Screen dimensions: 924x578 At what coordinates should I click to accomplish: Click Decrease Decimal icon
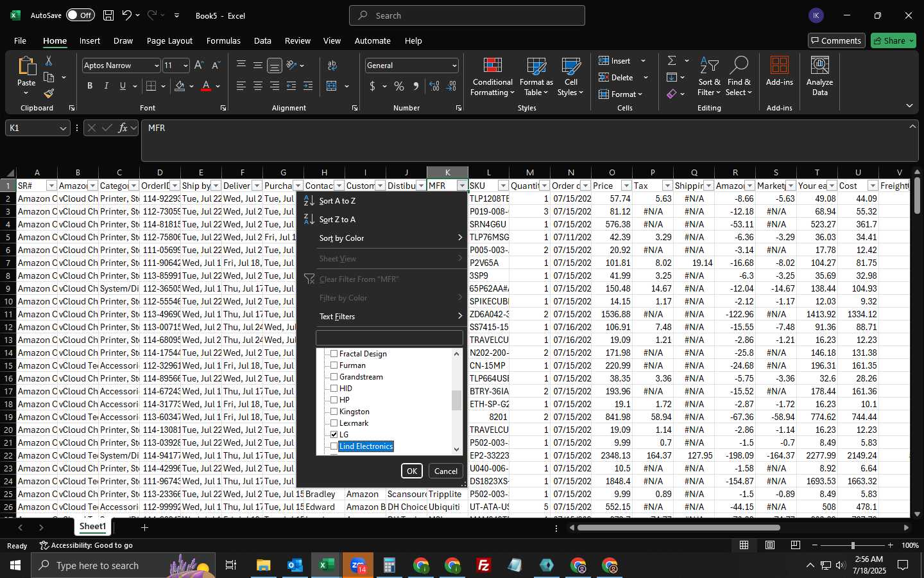(x=452, y=86)
